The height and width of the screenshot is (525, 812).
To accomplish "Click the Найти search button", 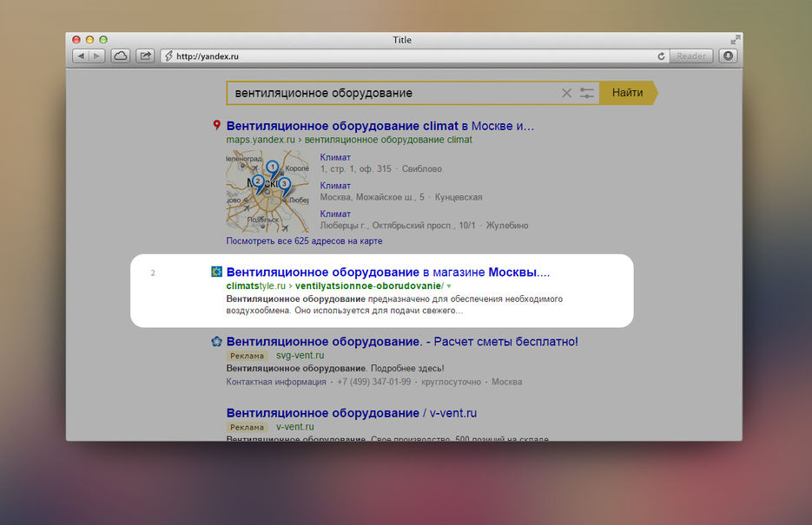I will tap(628, 93).
